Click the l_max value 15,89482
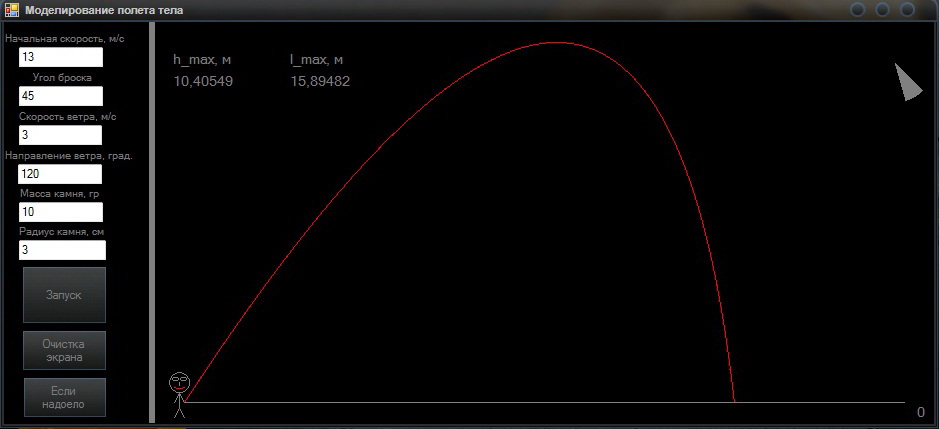The image size is (939, 429). [x=320, y=81]
